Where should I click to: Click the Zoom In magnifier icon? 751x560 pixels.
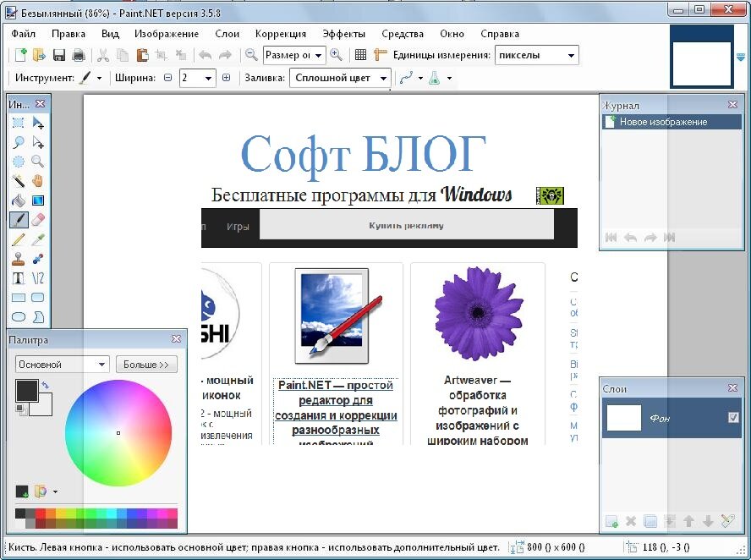tap(337, 55)
